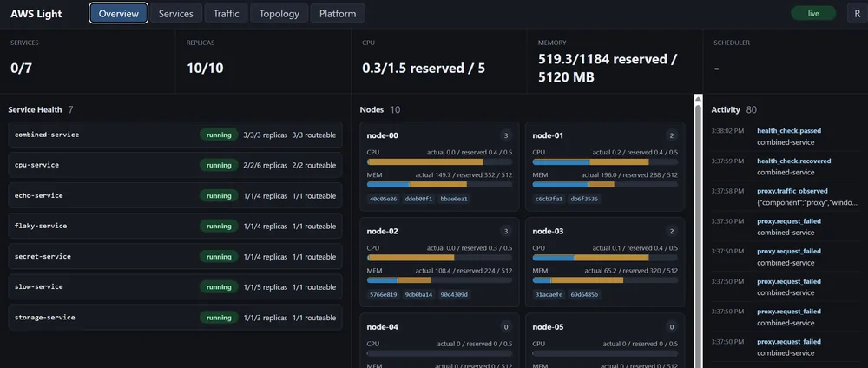Image resolution: width=868 pixels, height=368 pixels.
Task: Click replica count badge 0 on node-04
Action: tap(505, 327)
